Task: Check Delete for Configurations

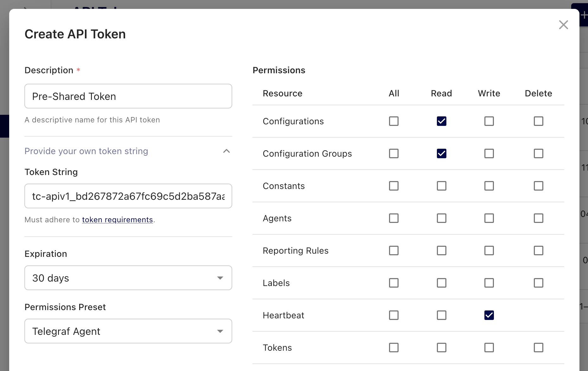Action: [538, 121]
